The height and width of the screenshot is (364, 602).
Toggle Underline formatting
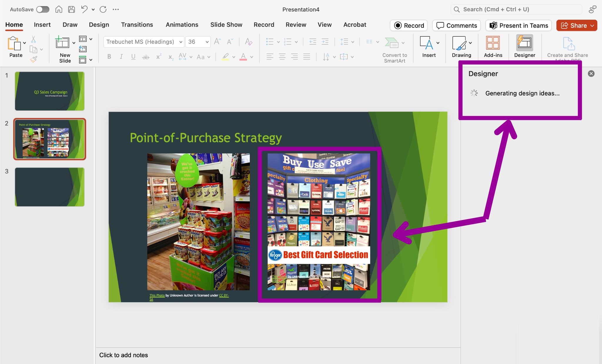[133, 57]
